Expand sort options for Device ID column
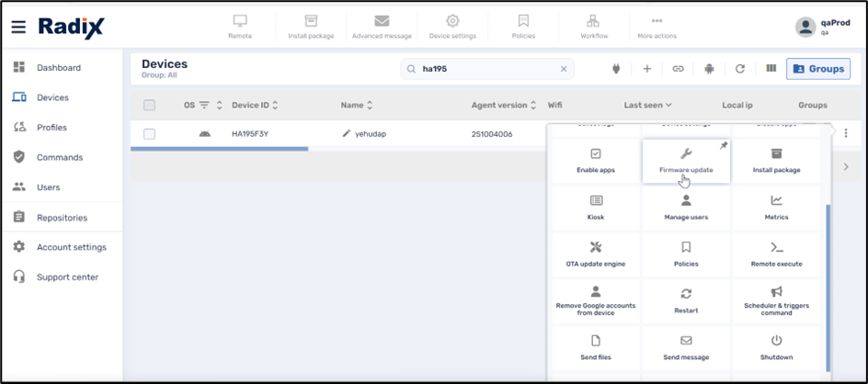This screenshot has width=868, height=384. click(x=275, y=105)
